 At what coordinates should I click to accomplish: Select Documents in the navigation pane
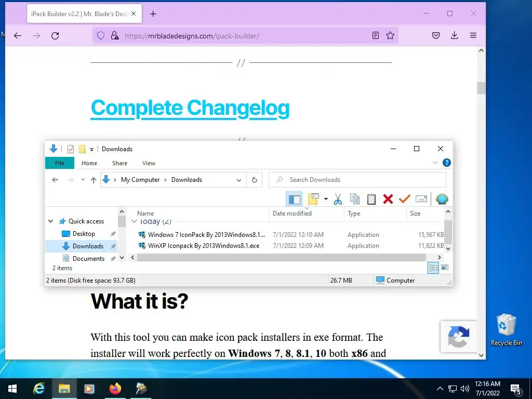pos(88,259)
